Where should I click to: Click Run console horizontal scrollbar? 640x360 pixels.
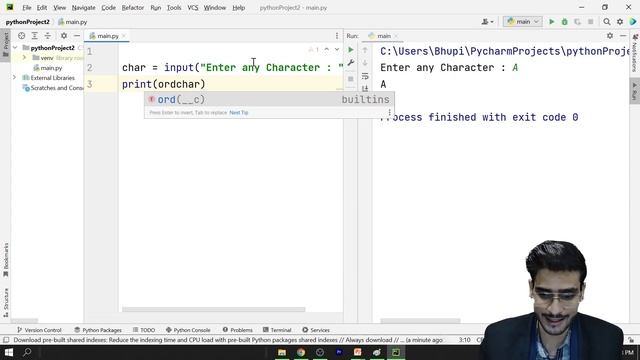click(420, 321)
